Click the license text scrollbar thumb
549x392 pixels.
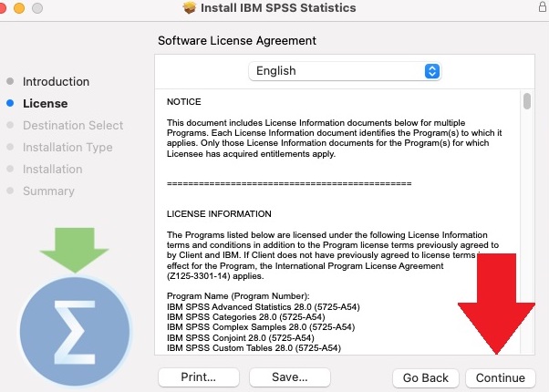point(526,101)
